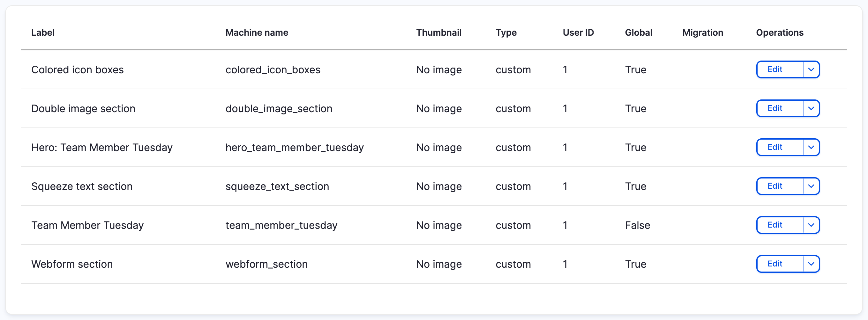The height and width of the screenshot is (320, 868).
Task: Click the Global column header
Action: [x=639, y=33]
